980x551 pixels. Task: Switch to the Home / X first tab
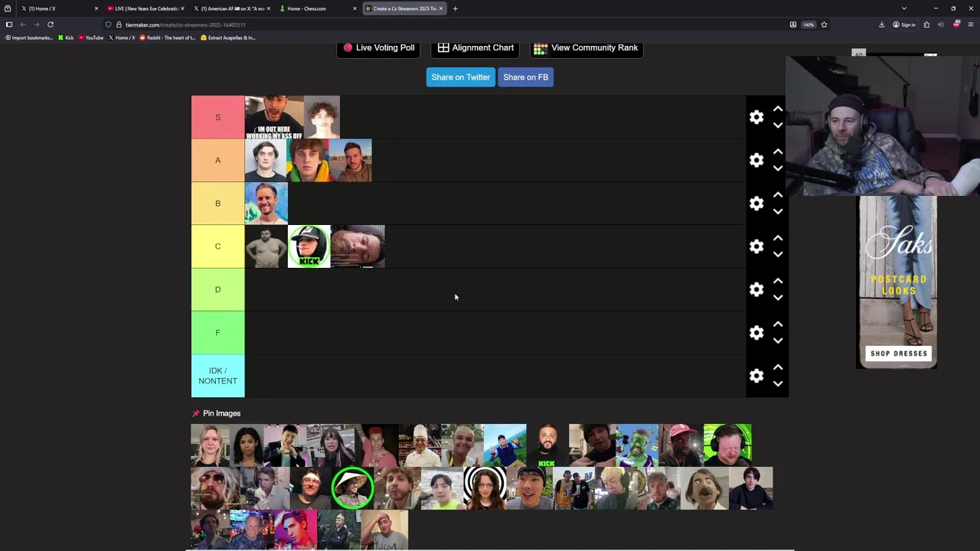tap(57, 8)
